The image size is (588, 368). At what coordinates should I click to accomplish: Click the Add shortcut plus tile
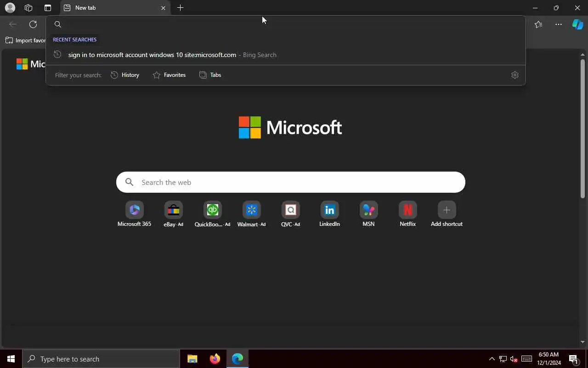click(x=447, y=214)
